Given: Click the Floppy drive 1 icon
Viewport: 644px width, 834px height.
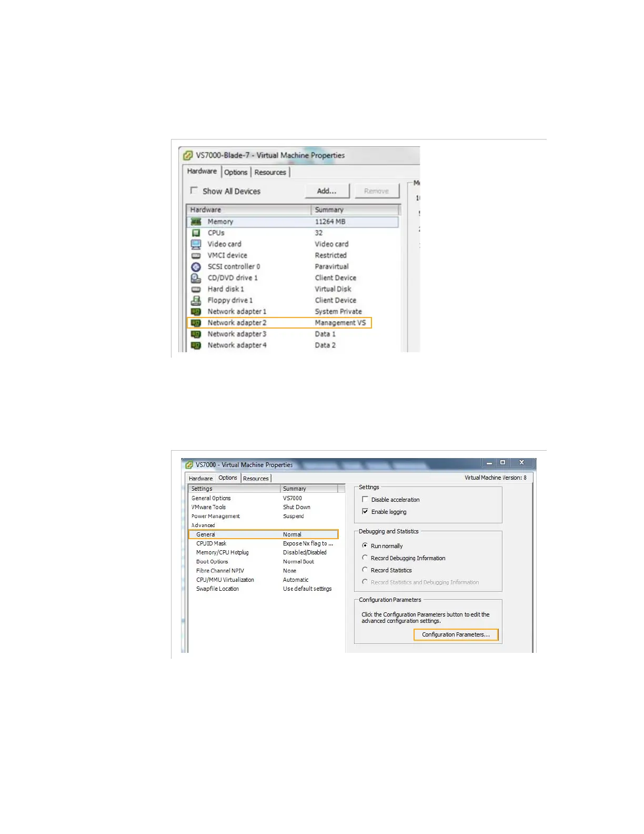Looking at the screenshot, I should [x=196, y=301].
